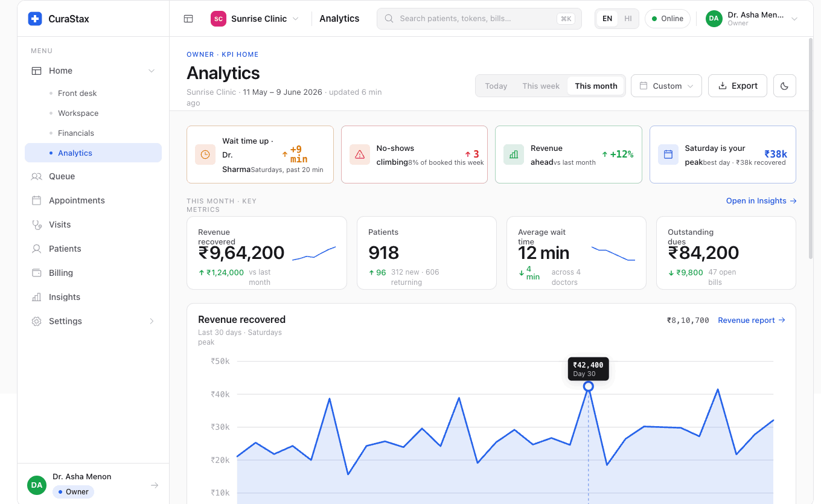Click the calendar icon on Saturday peak card
Image resolution: width=821 pixels, height=504 pixels.
(668, 155)
